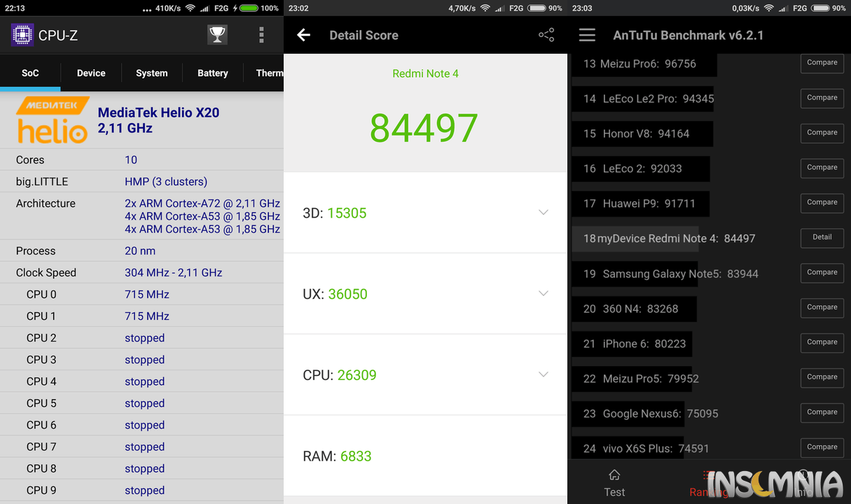Screen dimensions: 851x504
Task: Switch to the SoC tab
Action: click(x=30, y=73)
